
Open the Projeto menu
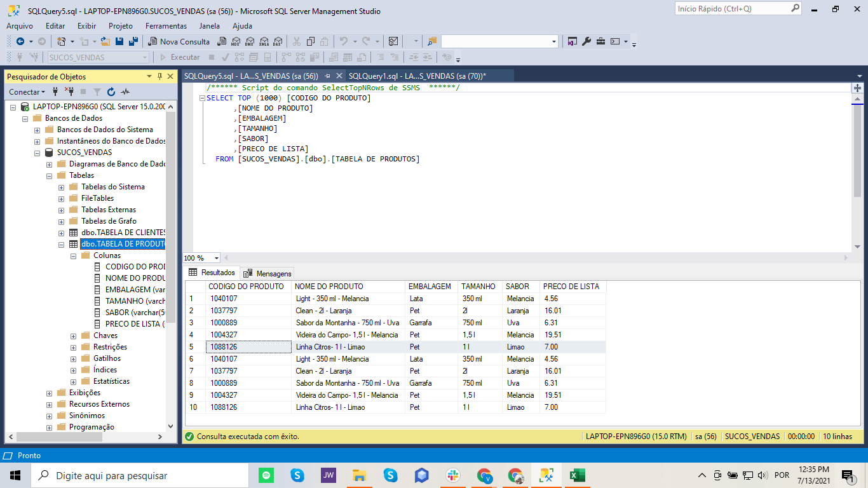coord(121,26)
